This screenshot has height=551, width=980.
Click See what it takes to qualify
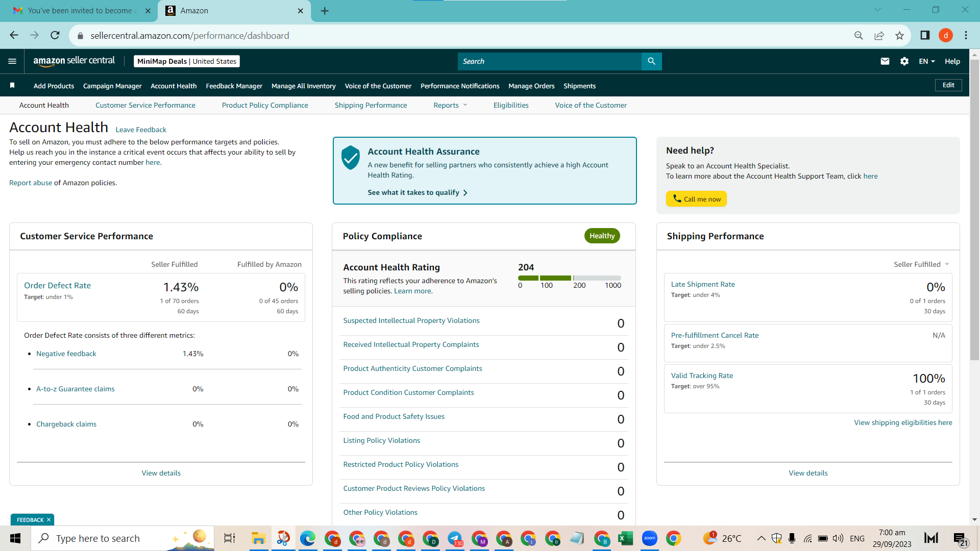click(417, 192)
